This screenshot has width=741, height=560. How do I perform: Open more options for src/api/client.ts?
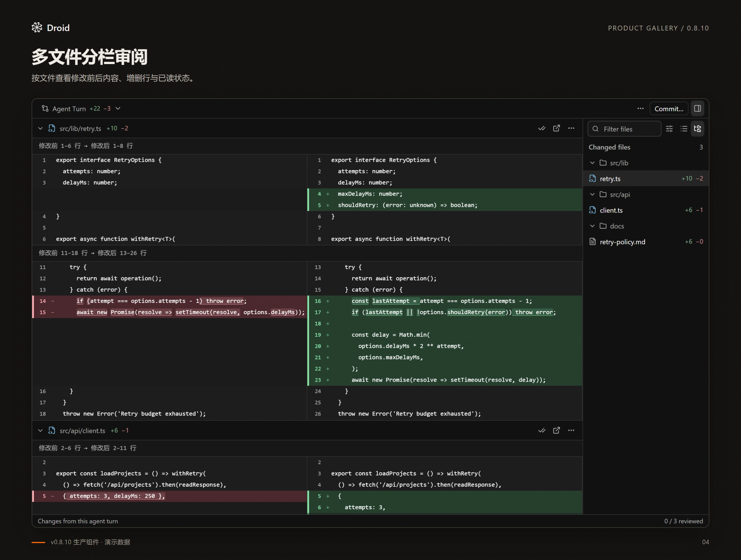click(571, 430)
